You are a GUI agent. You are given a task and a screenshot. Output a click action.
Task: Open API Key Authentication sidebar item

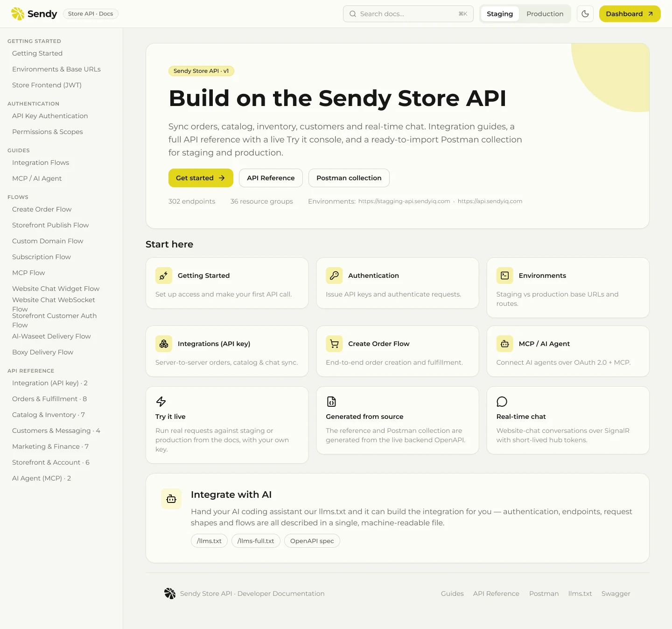click(50, 116)
